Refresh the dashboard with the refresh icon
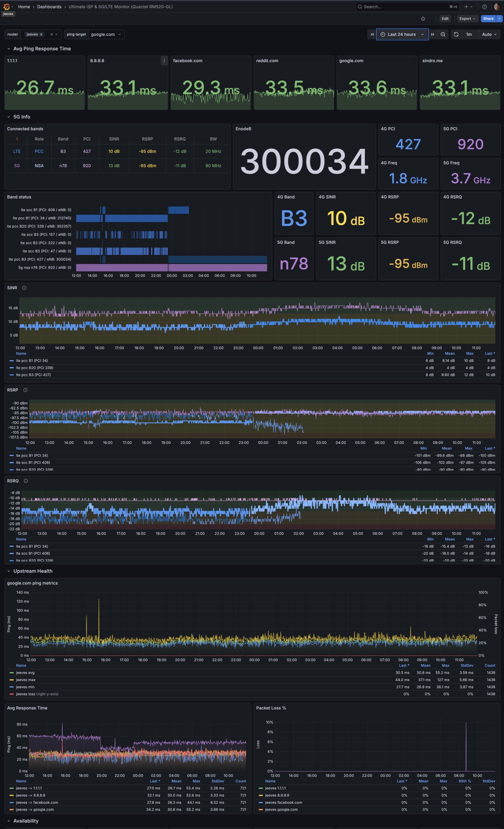Screen dimensions: 504x829 tap(456, 35)
